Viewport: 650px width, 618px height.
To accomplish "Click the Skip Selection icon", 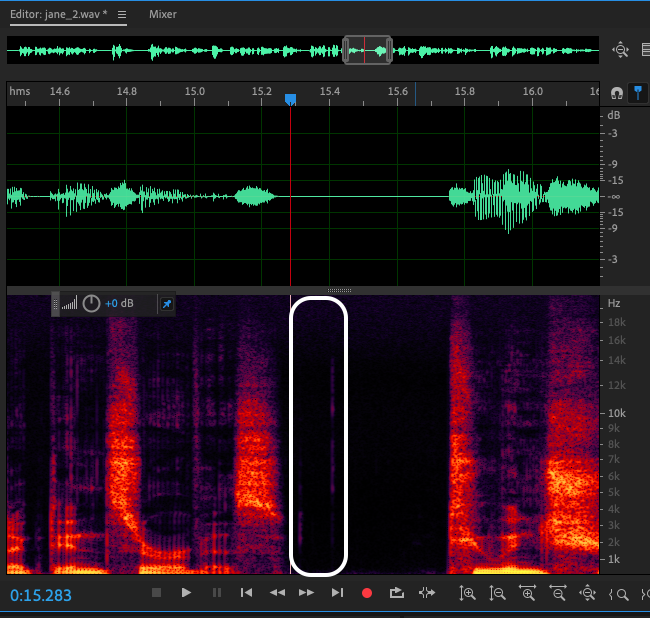I will 427,593.
